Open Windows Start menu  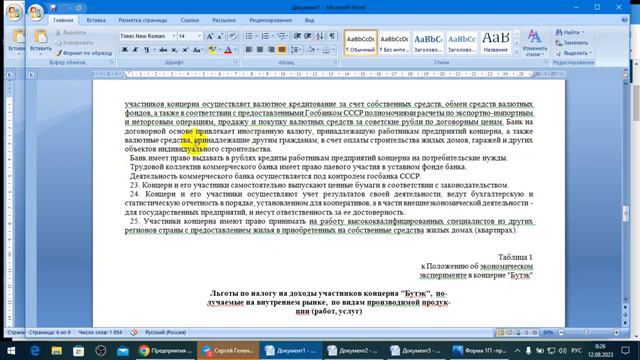11,351
